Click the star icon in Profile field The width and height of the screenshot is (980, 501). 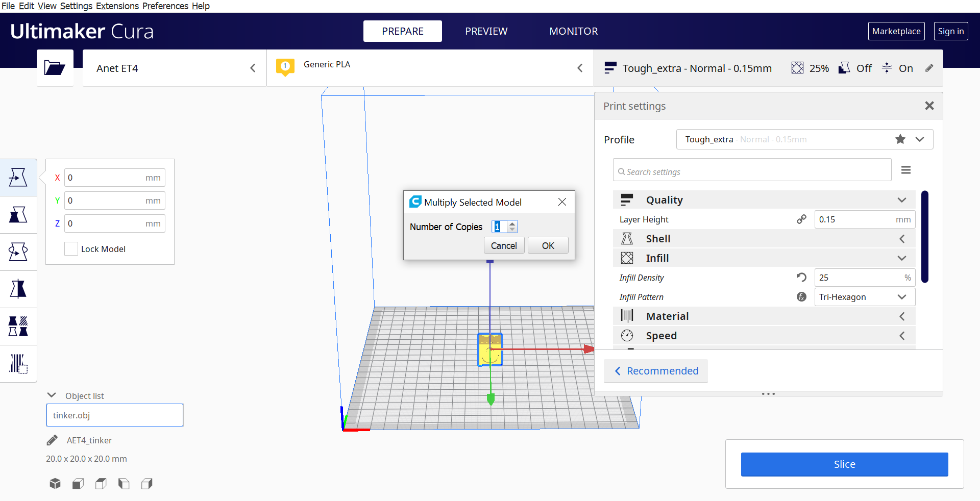click(900, 139)
